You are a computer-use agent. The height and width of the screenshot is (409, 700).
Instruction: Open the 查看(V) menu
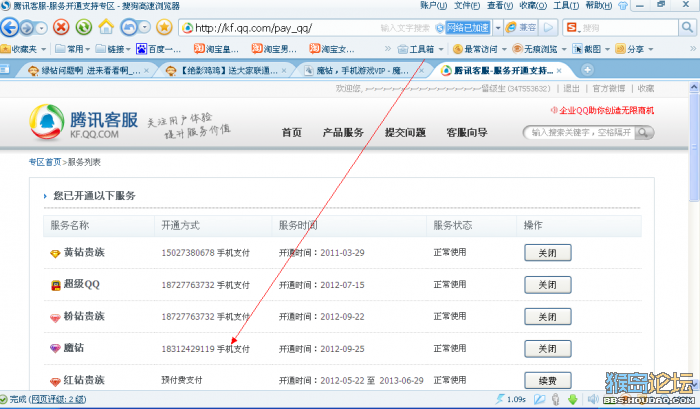[500, 5]
